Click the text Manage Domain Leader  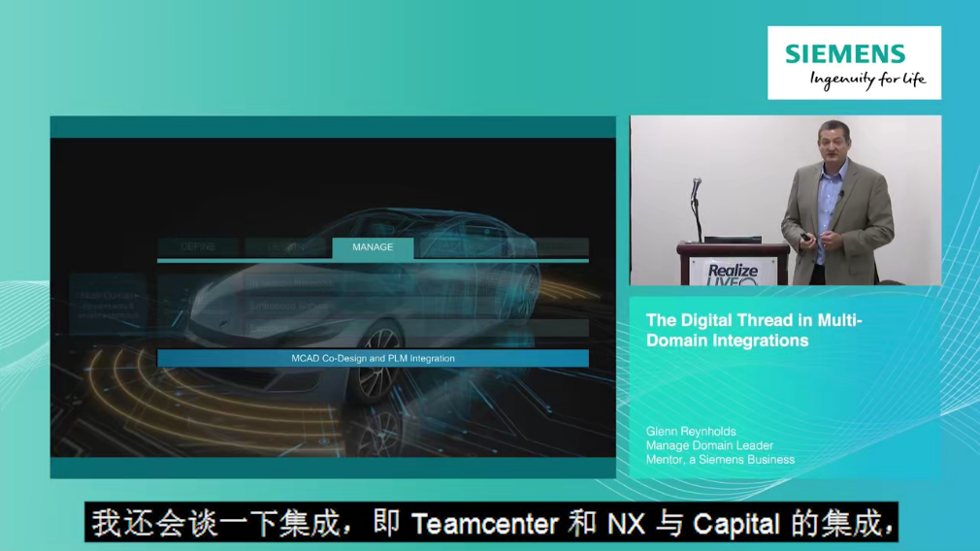click(x=709, y=445)
